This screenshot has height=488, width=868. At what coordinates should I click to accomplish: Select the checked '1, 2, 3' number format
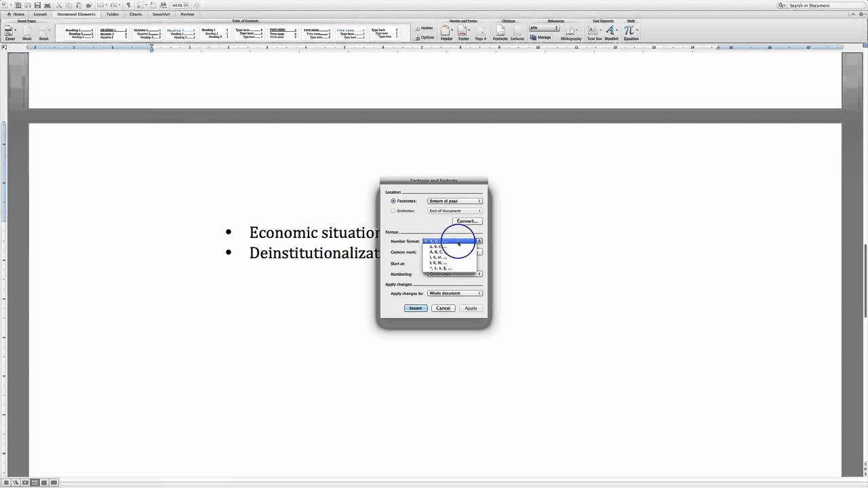click(x=449, y=241)
